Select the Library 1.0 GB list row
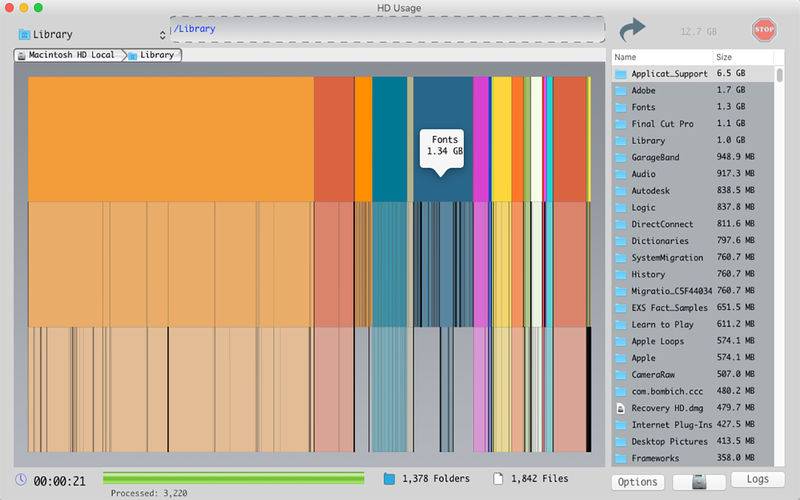The image size is (800, 500). click(x=693, y=140)
